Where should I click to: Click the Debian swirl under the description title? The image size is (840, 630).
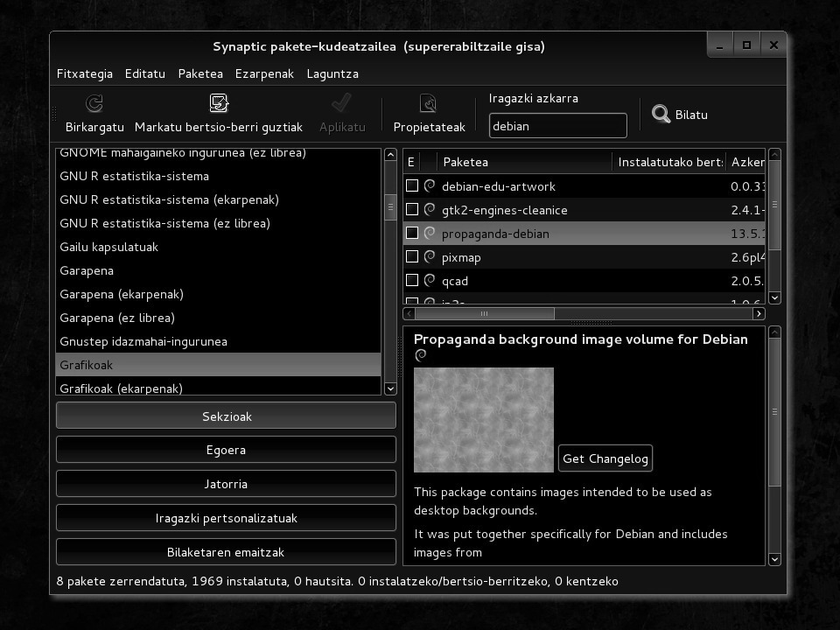click(x=421, y=355)
